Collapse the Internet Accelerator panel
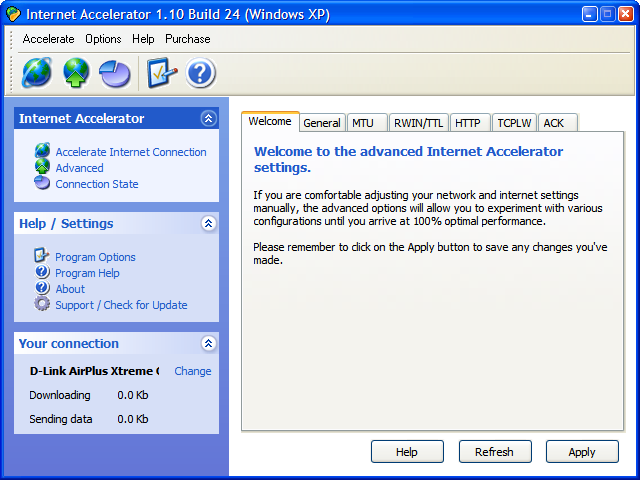This screenshot has height=480, width=640. pyautogui.click(x=209, y=118)
